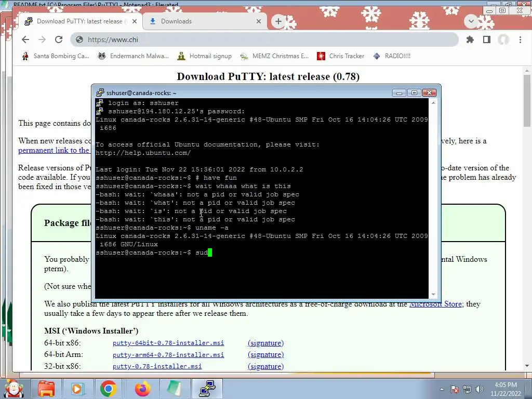This screenshot has height=399, width=532.
Task: Click the Action Center flag tray icon
Action: [x=455, y=389]
